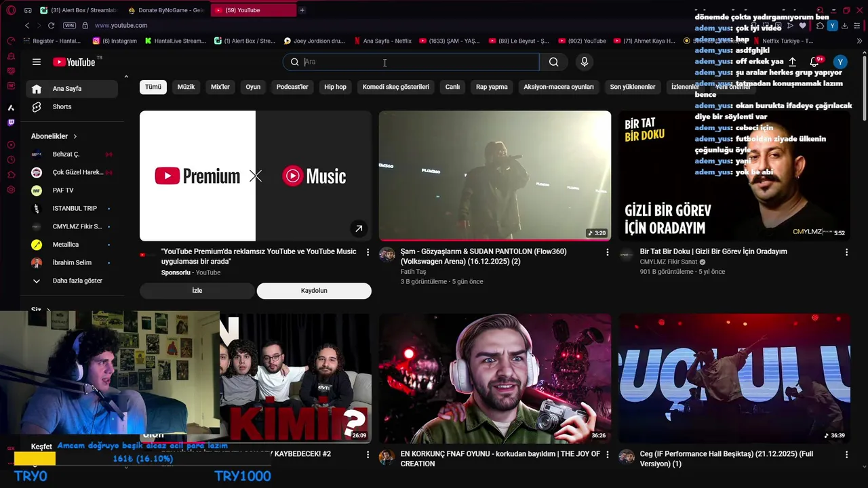868x488 pixels.
Task: Open the YouTube account avatar menu
Action: [840, 62]
